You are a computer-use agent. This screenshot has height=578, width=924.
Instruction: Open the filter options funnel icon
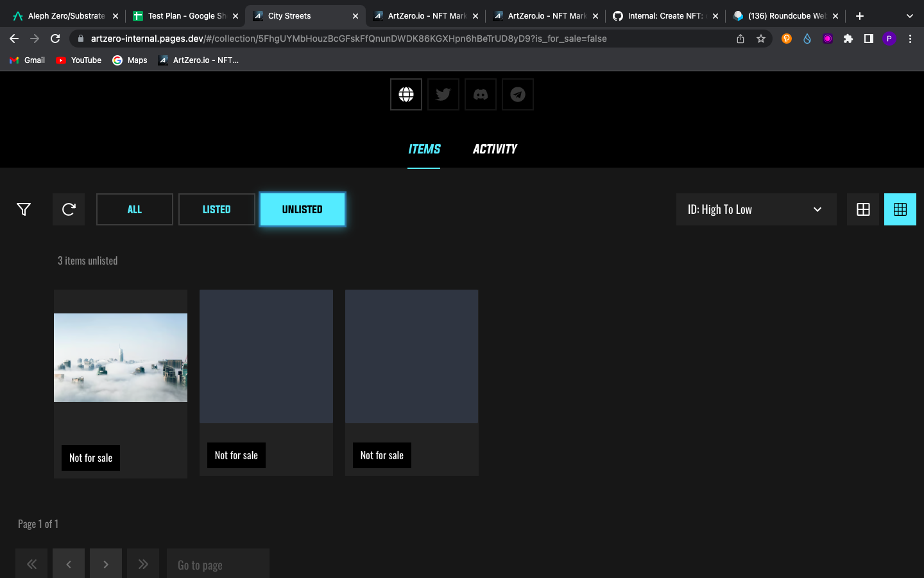tap(23, 209)
